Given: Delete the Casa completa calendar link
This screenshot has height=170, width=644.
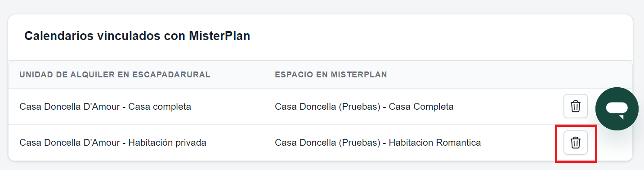Looking at the screenshot, I should pyautogui.click(x=576, y=106).
